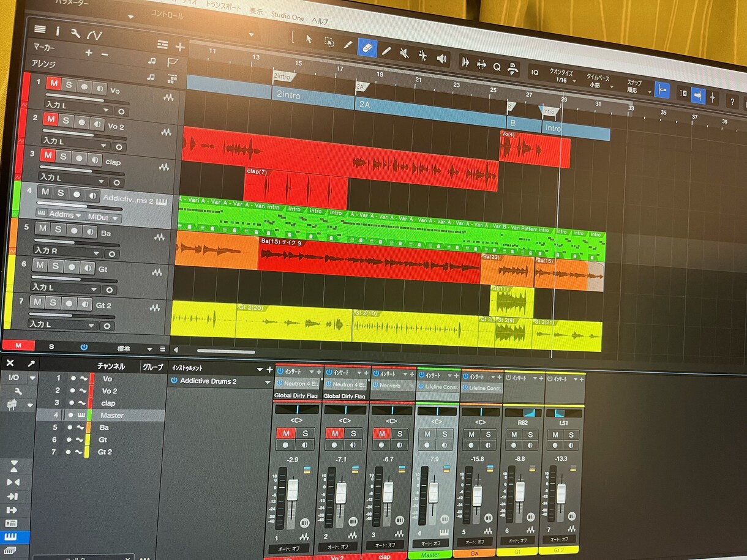This screenshot has width=747, height=560.
Task: Add insert with plus on Neoverb channel
Action: (412, 373)
